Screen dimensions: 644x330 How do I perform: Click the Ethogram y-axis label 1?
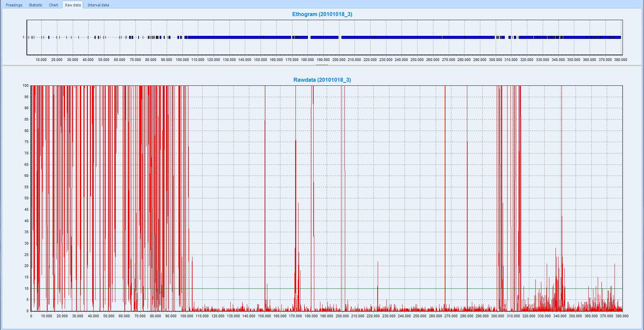click(x=23, y=37)
